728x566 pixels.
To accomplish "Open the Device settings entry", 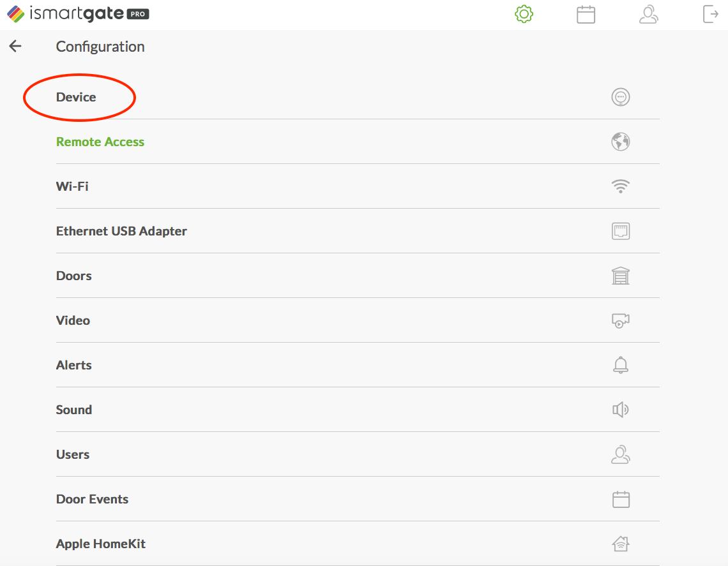I will (x=76, y=97).
